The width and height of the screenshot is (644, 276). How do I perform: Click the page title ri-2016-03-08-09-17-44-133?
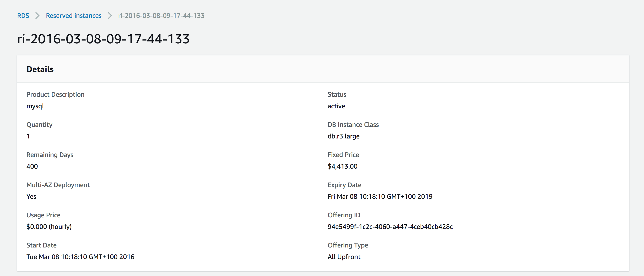point(103,39)
